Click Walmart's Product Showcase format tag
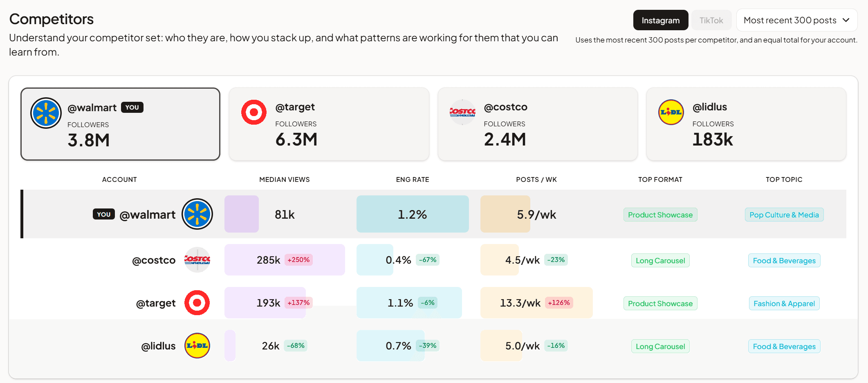 (660, 215)
